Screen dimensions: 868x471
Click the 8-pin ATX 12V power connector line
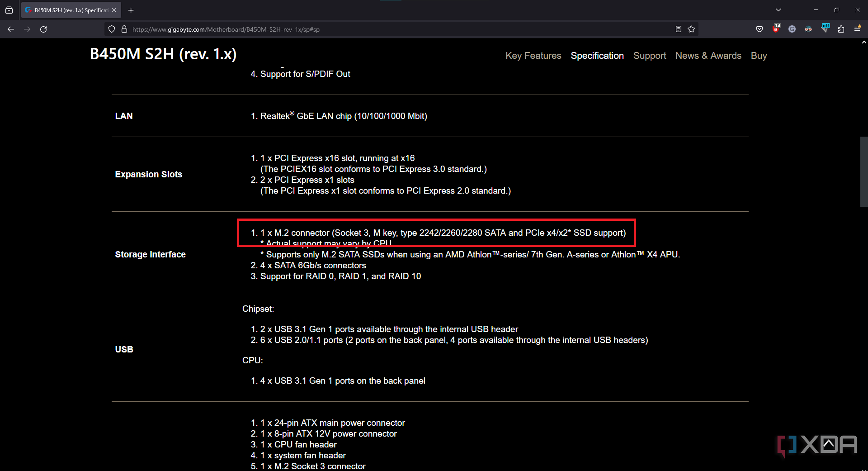click(x=329, y=433)
